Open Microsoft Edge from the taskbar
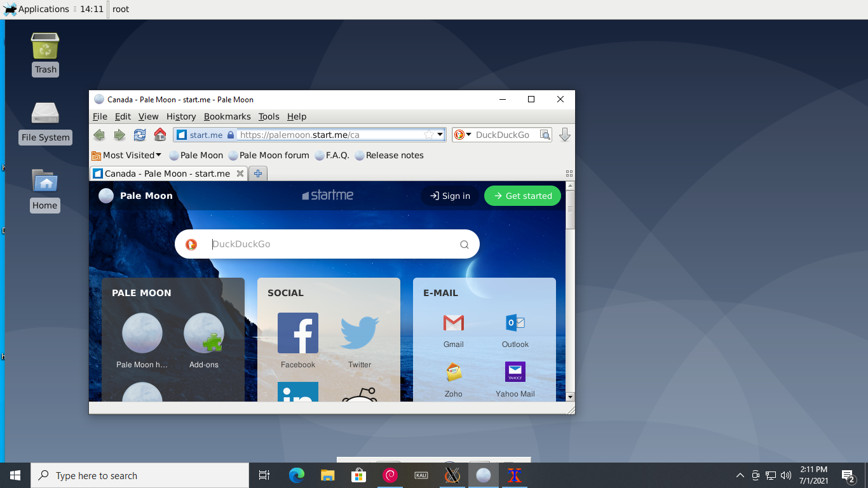Viewport: 868px width, 488px height. point(296,475)
